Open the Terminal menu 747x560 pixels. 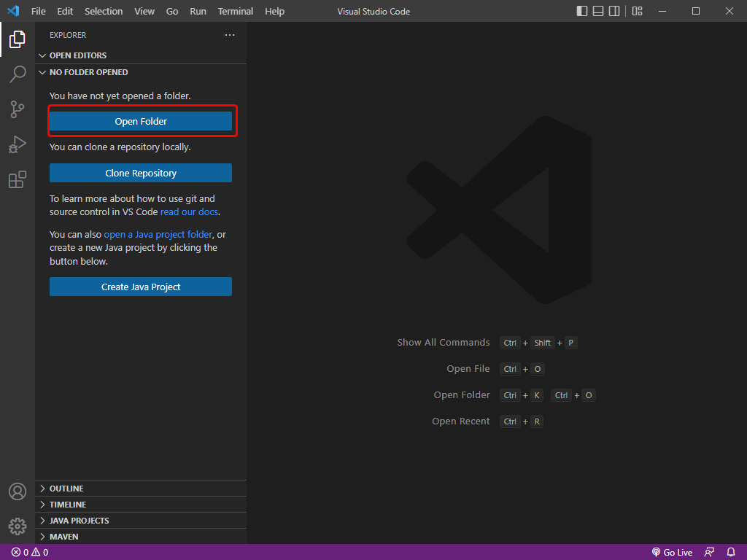coord(236,11)
